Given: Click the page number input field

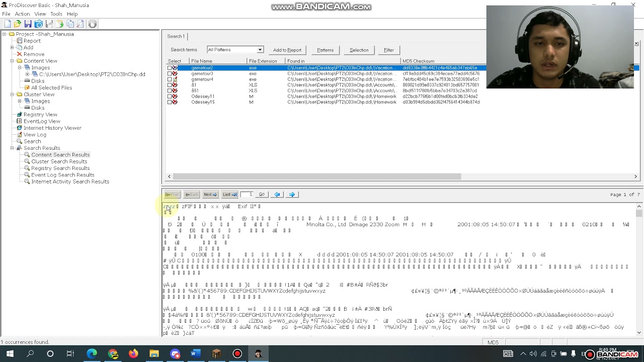Looking at the screenshot, I should click(248, 195).
